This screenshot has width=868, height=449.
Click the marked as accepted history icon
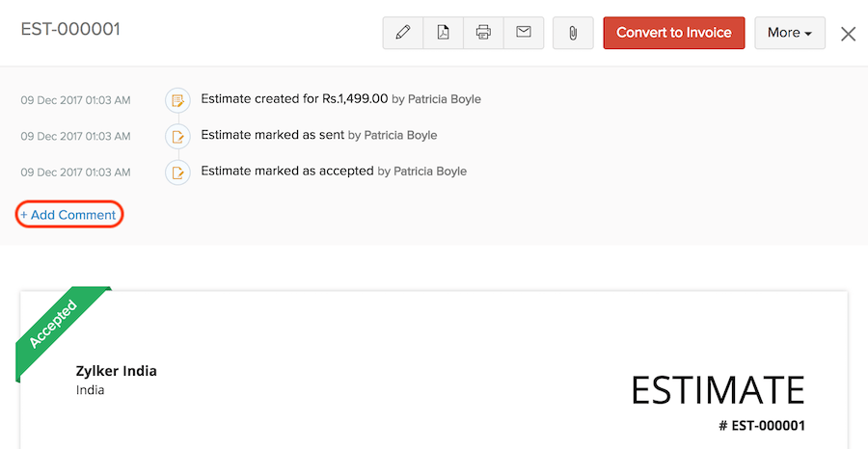click(x=177, y=172)
